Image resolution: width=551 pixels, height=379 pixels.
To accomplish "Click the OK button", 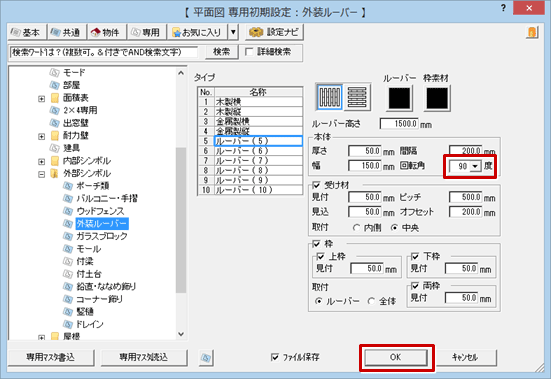I will pos(396,357).
